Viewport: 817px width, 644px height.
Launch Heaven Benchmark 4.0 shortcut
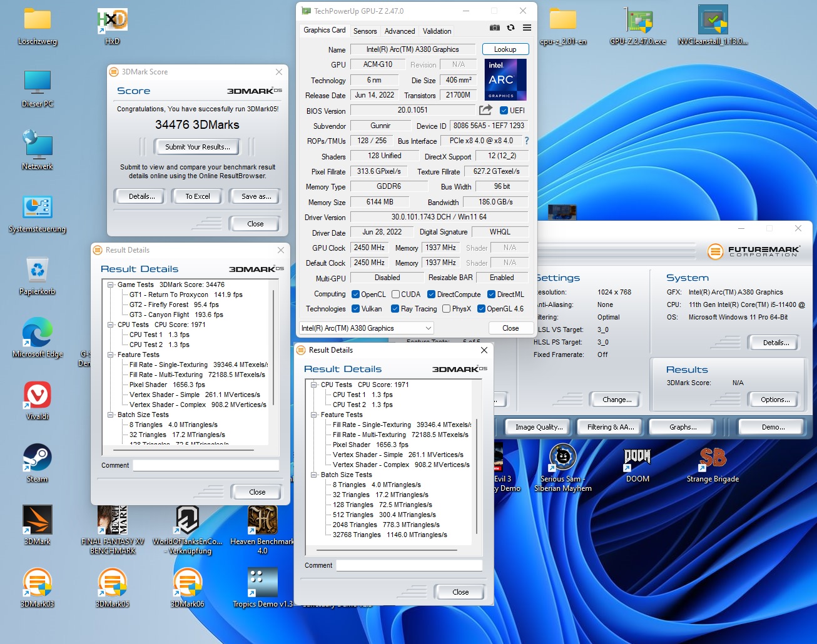(x=263, y=530)
